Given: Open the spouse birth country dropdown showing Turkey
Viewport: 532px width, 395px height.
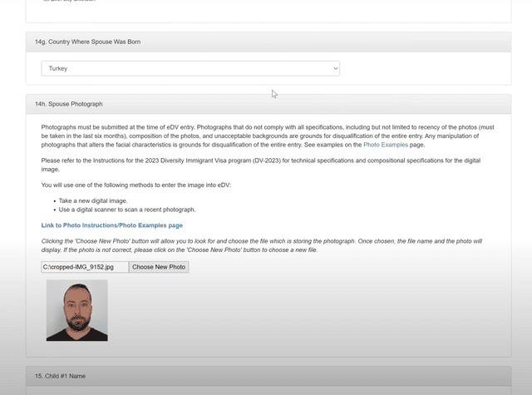Looking at the screenshot, I should 190,68.
